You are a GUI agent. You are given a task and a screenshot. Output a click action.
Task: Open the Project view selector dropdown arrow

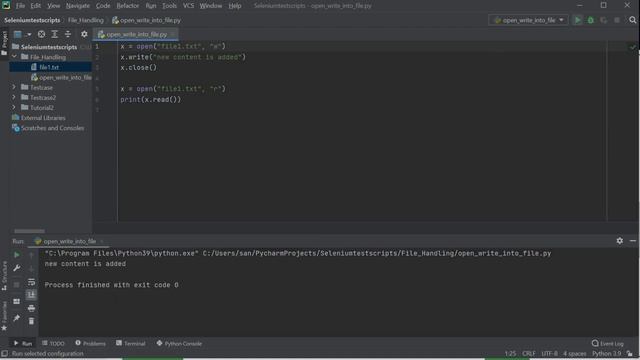29,35
